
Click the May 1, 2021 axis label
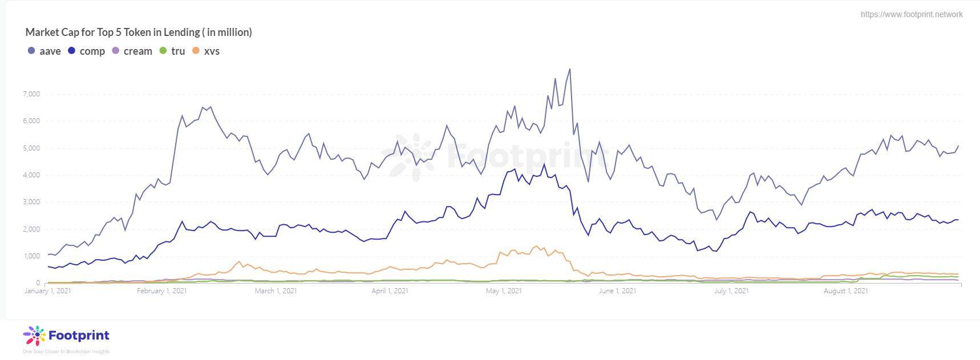504,291
